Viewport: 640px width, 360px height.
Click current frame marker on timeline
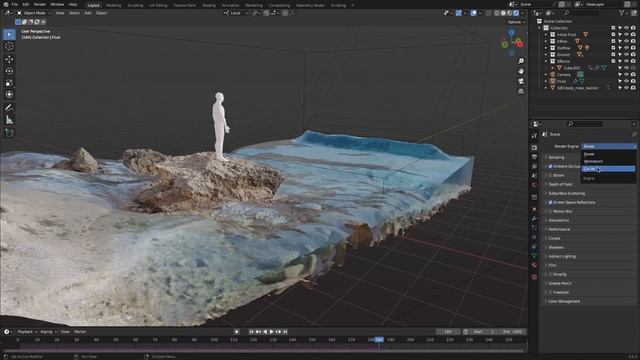point(379,340)
